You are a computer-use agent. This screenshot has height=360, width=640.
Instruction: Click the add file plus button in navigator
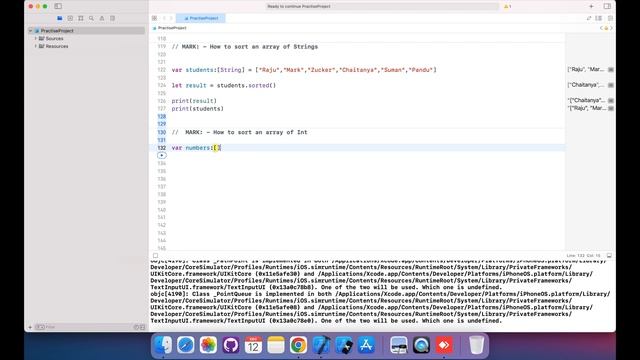(30, 327)
